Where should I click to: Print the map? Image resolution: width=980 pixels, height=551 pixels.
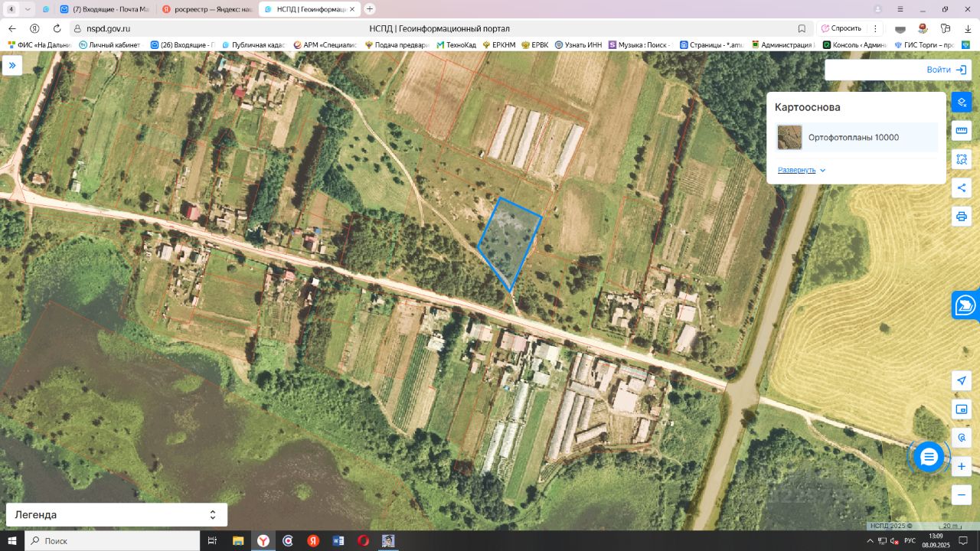tap(962, 217)
